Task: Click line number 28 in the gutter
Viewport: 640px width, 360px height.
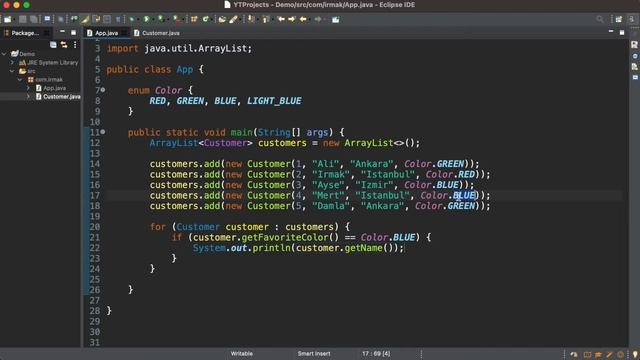Action: pyautogui.click(x=95, y=311)
